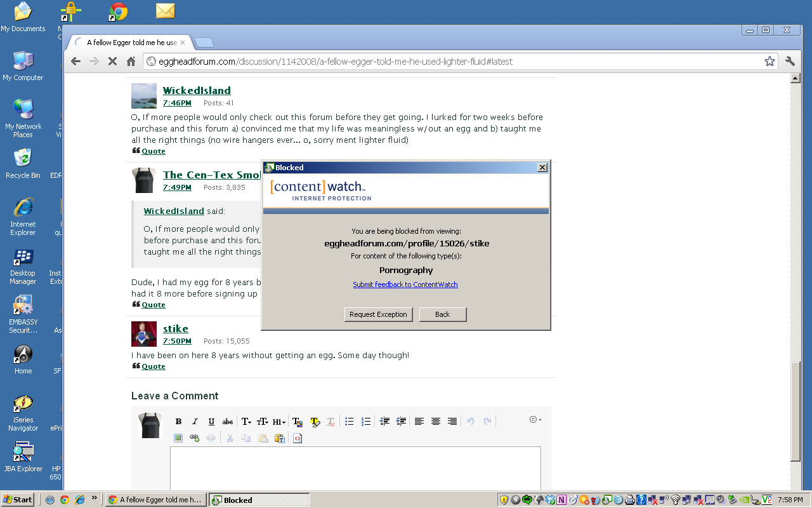Stop loading the page
The image size is (812, 508).
click(112, 62)
